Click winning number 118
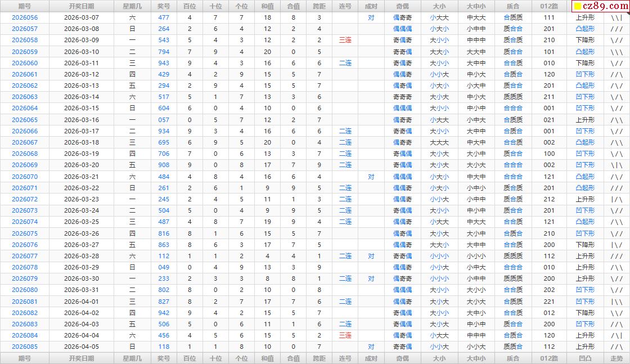 164,347
